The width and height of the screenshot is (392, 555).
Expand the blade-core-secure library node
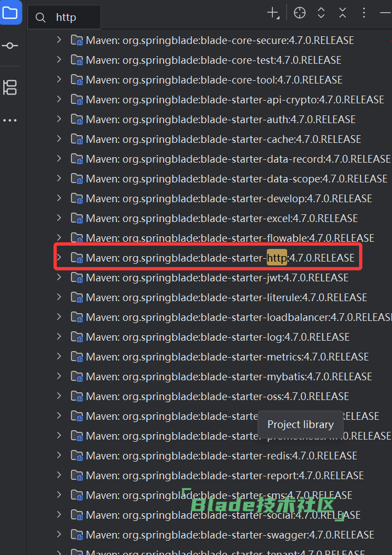point(59,40)
